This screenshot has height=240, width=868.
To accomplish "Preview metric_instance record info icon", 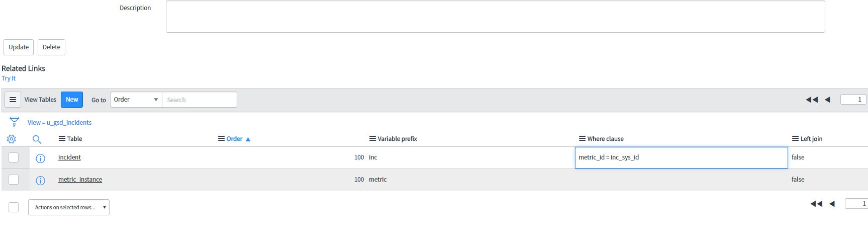I will click(41, 180).
